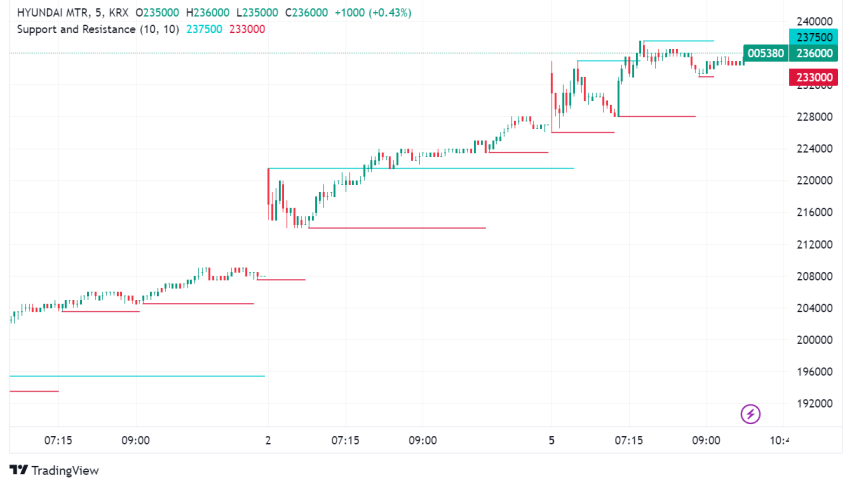Click the purple lightning bolt icon
Screen dimensions: 852x485
(751, 413)
